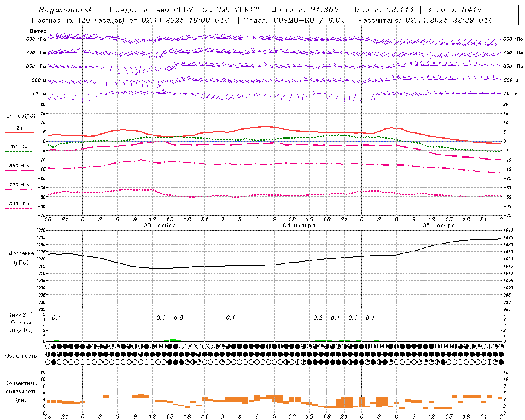Click the Рассчитано: 02.11.2025 22:39 UTC text

point(426,20)
